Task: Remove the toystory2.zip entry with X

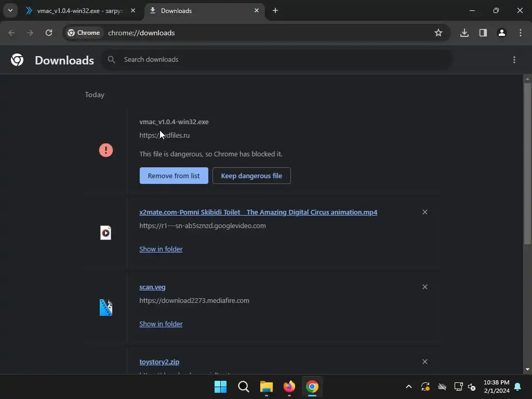Action: click(x=425, y=362)
